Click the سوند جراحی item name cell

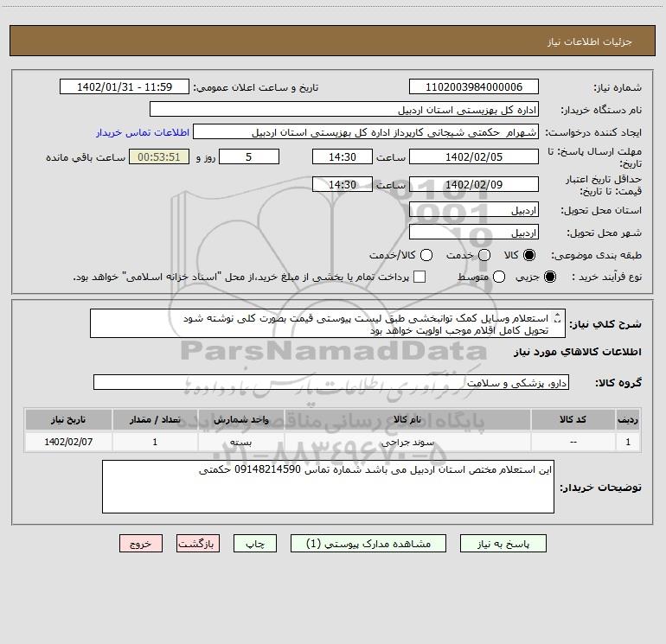pyautogui.click(x=407, y=442)
